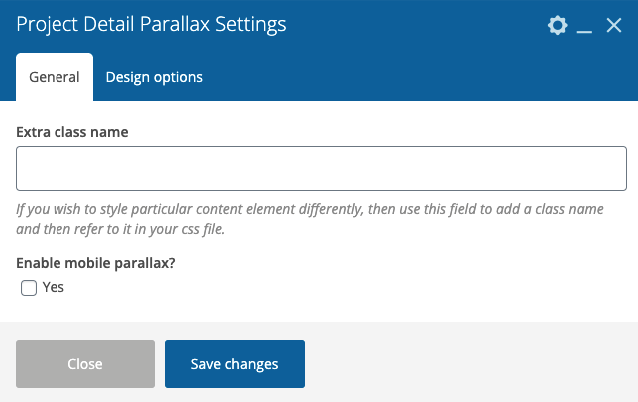Click the Enable mobile parallax? label
The width and height of the screenshot is (638, 402).
(x=96, y=263)
